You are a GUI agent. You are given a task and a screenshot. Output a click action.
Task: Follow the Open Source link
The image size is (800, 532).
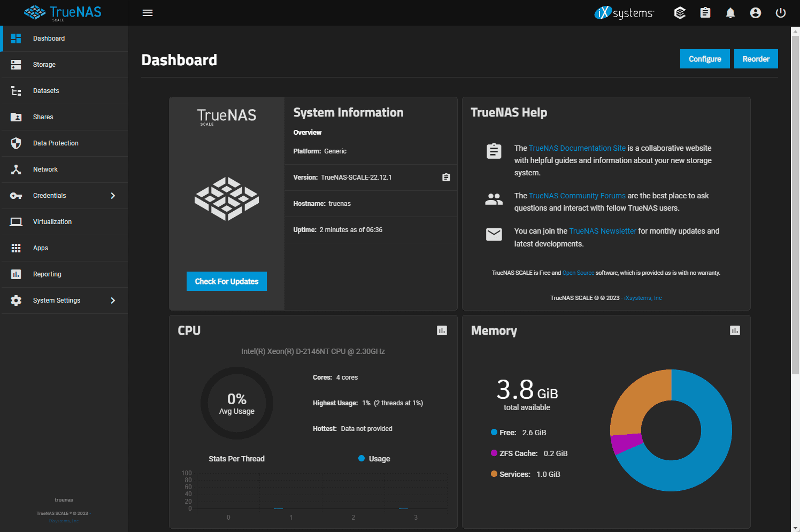tap(578, 273)
